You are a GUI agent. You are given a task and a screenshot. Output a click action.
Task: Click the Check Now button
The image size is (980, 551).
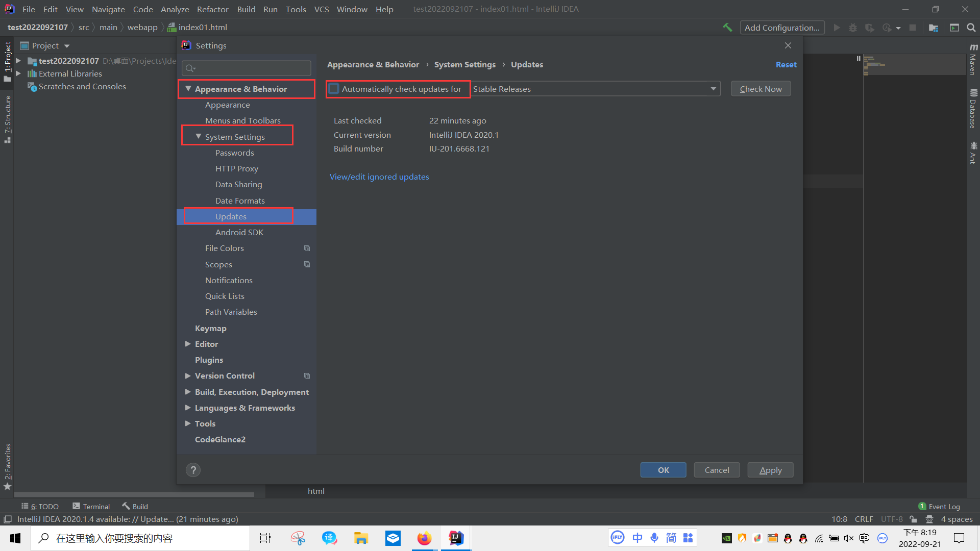pos(761,89)
